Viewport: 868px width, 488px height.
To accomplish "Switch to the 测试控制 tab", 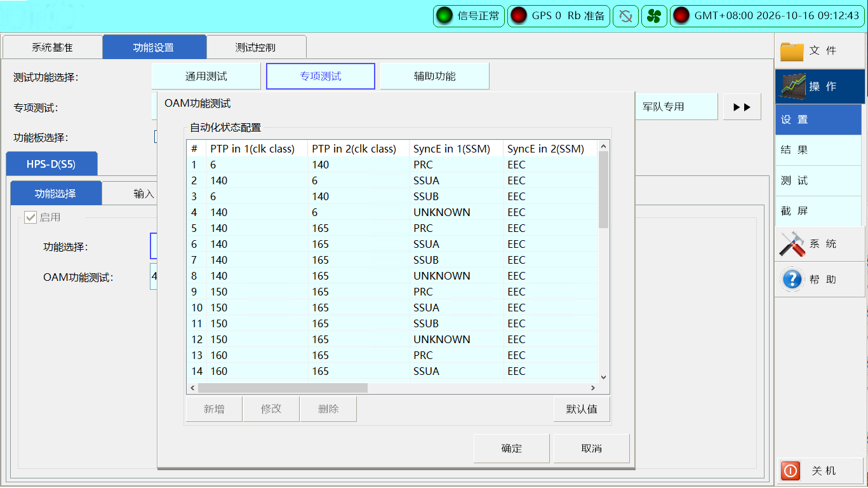I will (x=257, y=47).
